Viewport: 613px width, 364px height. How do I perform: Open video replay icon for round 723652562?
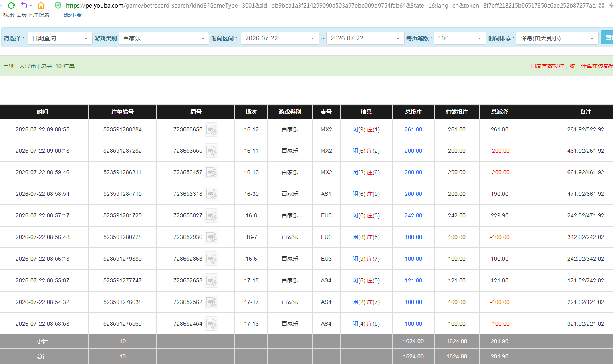click(x=212, y=302)
